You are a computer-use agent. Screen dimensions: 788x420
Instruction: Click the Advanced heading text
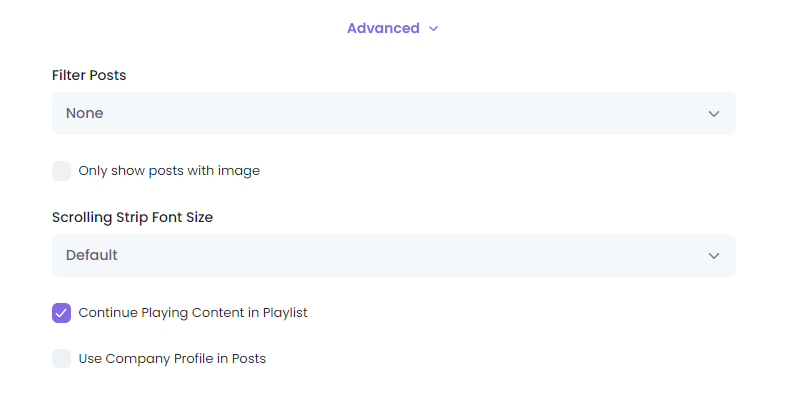tap(383, 28)
